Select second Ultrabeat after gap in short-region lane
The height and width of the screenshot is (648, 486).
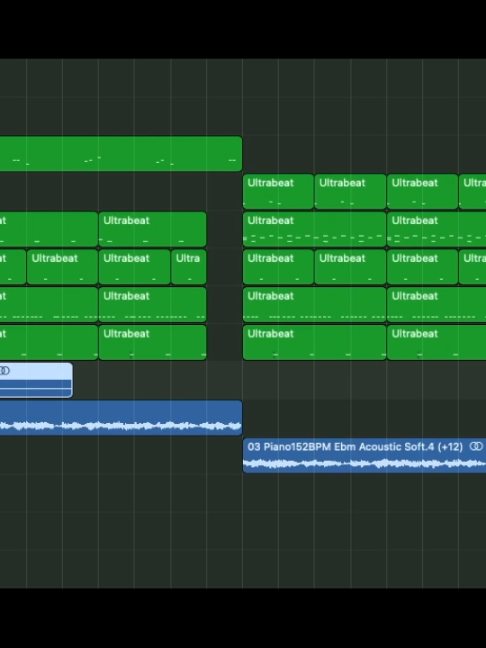click(x=350, y=267)
